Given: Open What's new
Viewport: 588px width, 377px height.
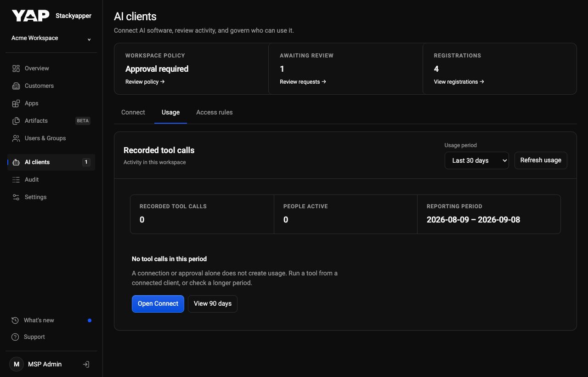Looking at the screenshot, I should (x=51, y=320).
